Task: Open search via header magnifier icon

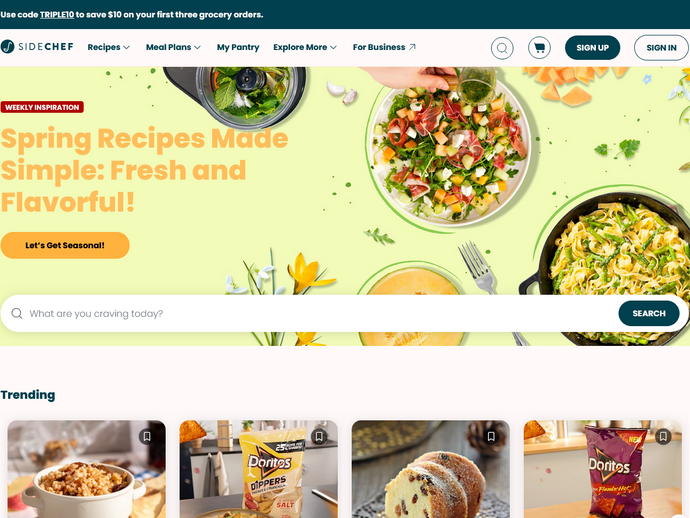Action: pyautogui.click(x=502, y=48)
